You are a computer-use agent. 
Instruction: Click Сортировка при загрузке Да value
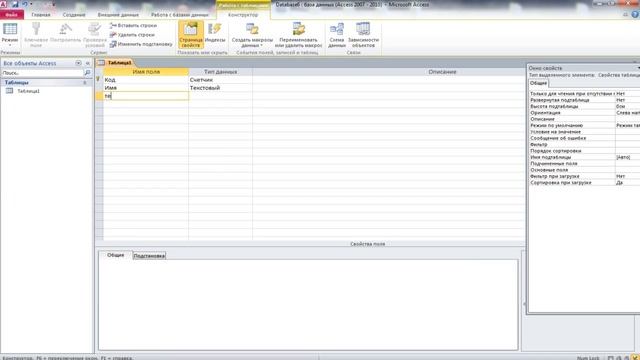pyautogui.click(x=628, y=183)
